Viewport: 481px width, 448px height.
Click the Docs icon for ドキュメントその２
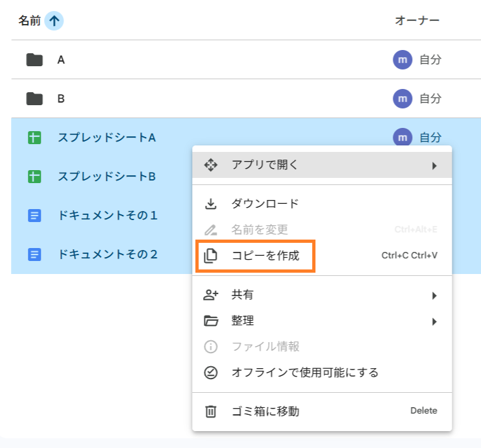click(34, 255)
